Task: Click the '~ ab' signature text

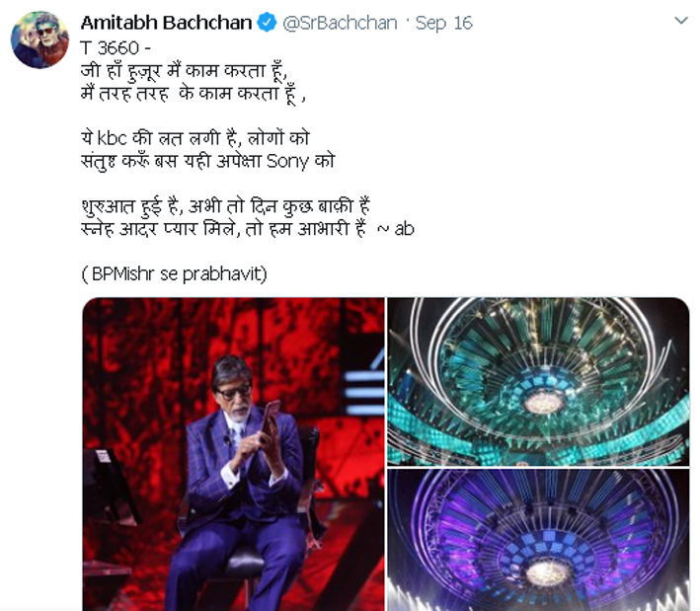Action: tap(396, 229)
